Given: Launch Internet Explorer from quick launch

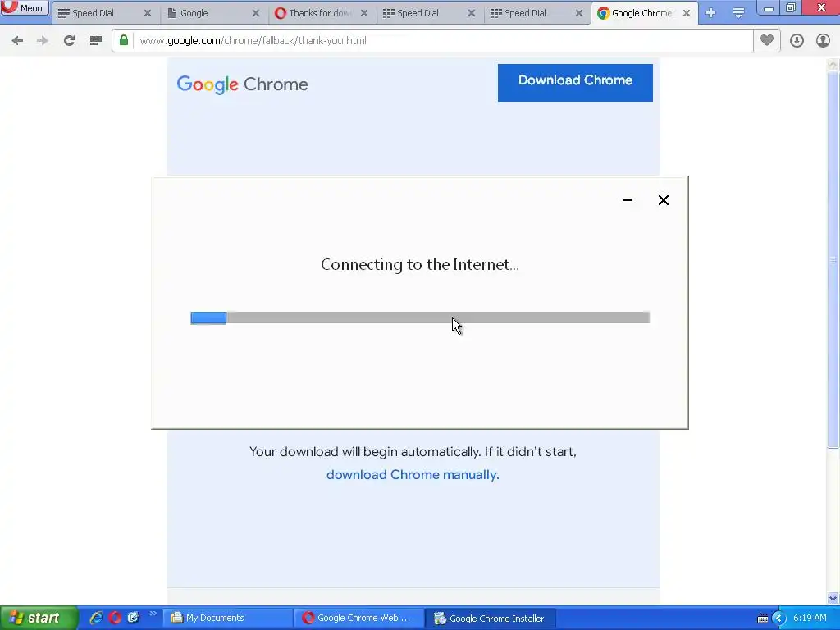Looking at the screenshot, I should pos(96,618).
